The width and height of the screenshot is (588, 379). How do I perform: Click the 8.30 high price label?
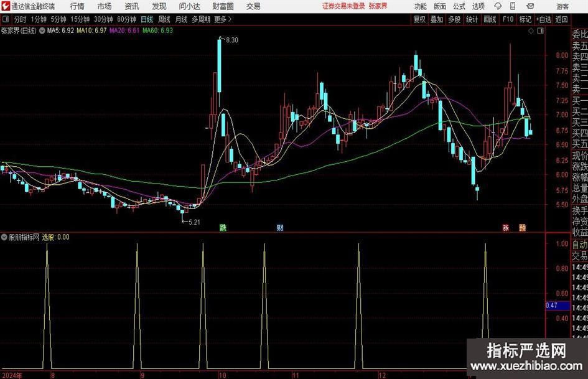coord(232,40)
